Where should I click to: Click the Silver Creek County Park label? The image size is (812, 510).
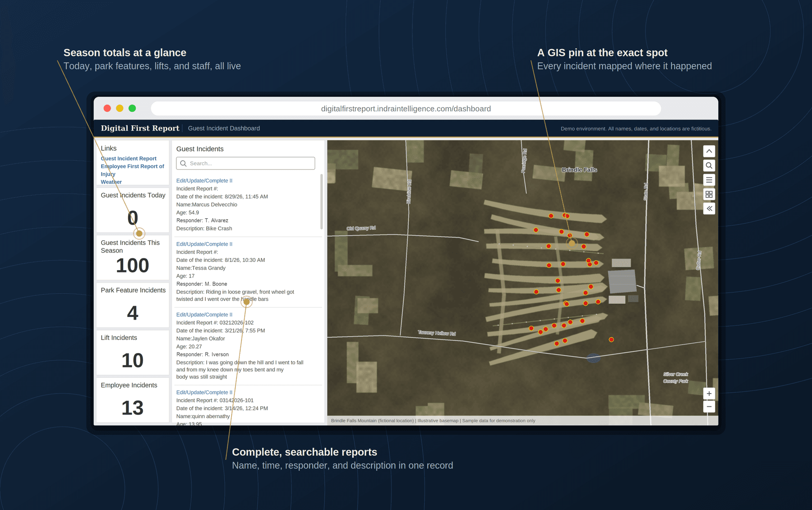(x=675, y=377)
